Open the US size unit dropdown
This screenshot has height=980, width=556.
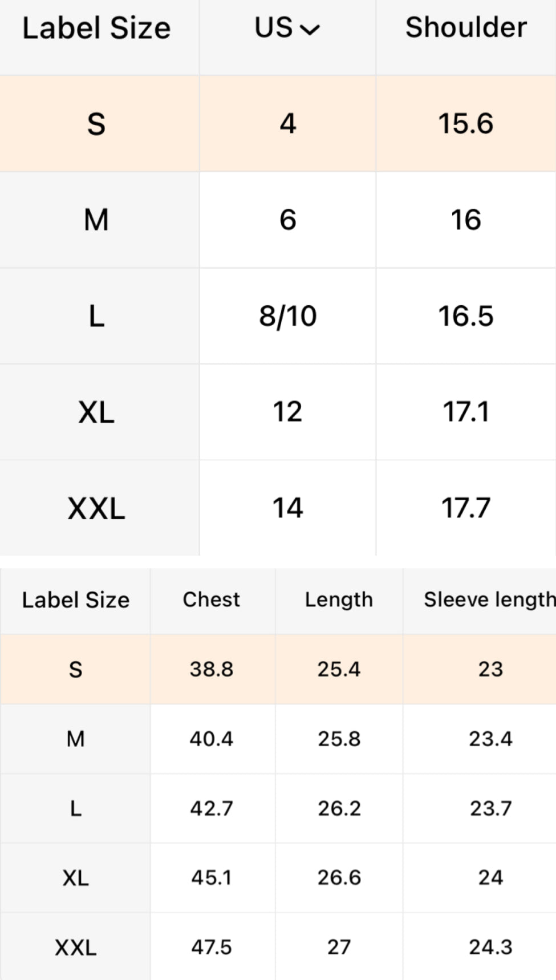click(287, 28)
